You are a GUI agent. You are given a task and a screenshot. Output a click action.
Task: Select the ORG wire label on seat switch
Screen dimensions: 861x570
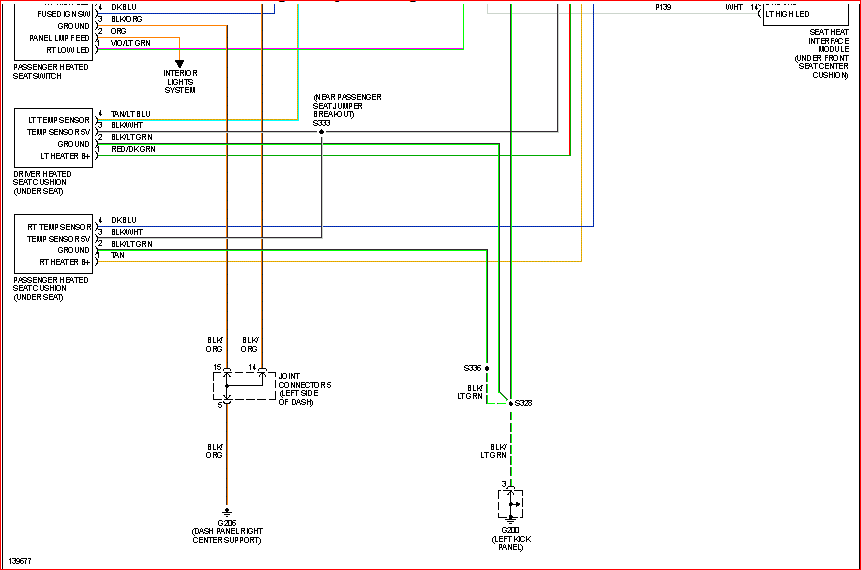(119, 31)
